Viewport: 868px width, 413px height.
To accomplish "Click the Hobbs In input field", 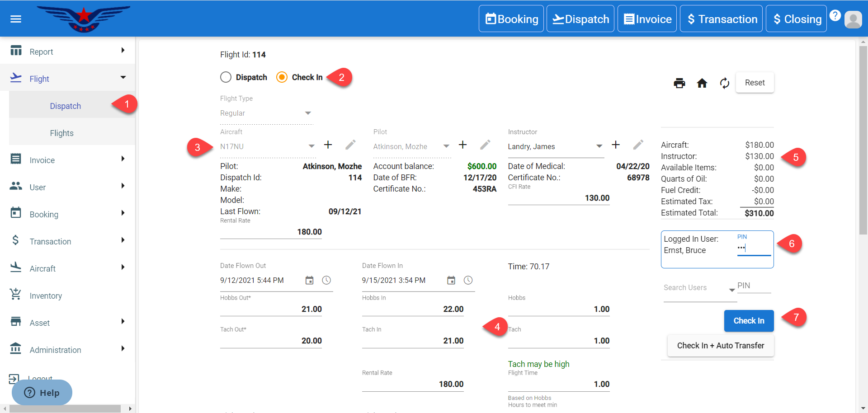I will pos(412,309).
